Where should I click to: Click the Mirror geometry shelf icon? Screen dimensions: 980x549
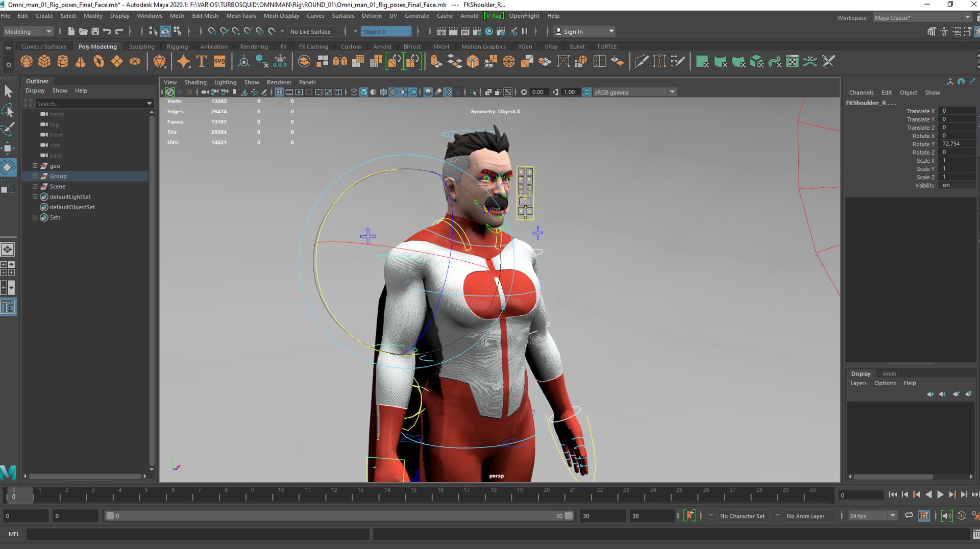340,62
